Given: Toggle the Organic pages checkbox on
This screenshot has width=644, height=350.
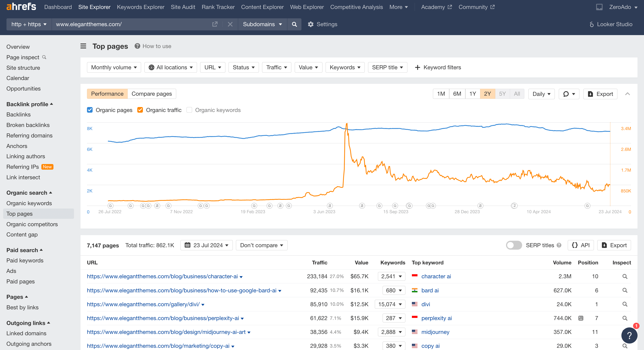Looking at the screenshot, I should tap(89, 110).
